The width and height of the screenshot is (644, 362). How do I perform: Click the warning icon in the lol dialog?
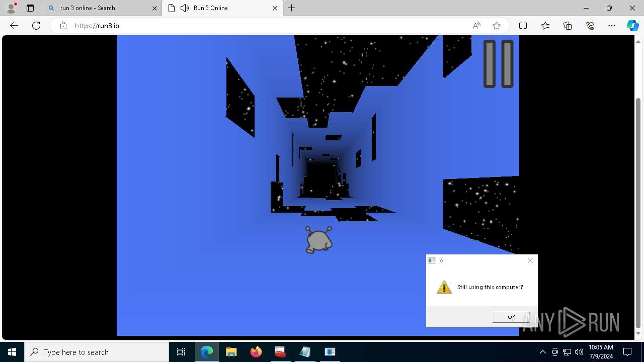pos(444,287)
